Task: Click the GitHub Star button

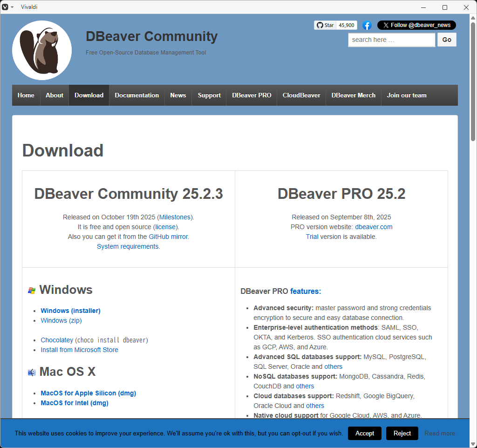Action: (325, 25)
